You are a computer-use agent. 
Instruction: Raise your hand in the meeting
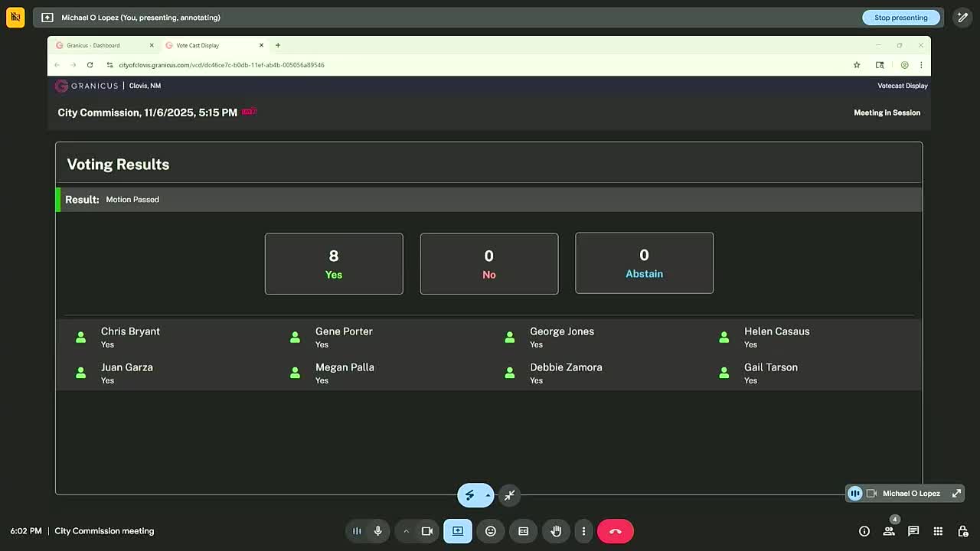pyautogui.click(x=556, y=531)
